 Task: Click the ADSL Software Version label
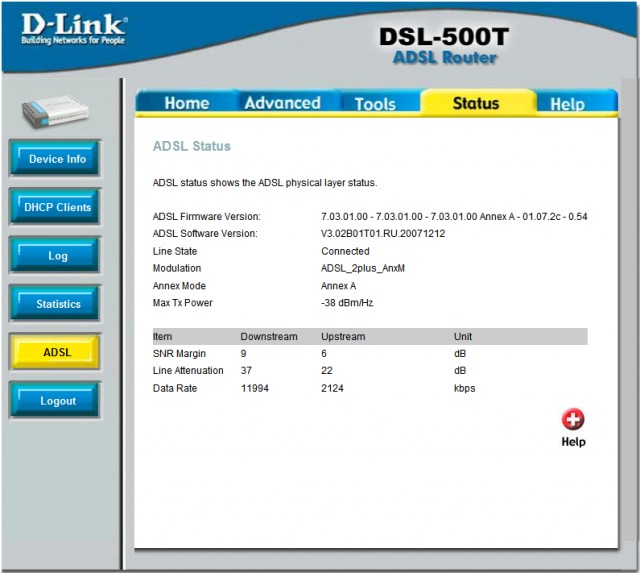coord(205,233)
